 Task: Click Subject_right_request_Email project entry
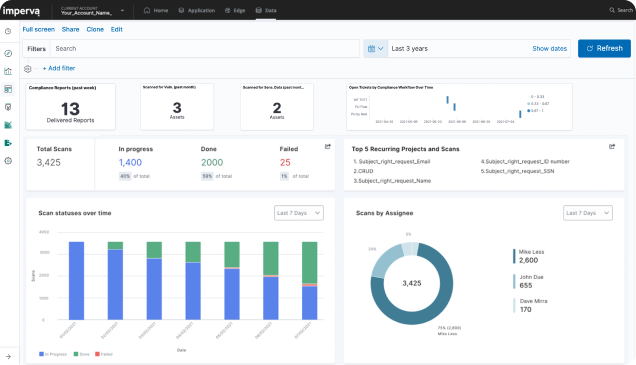pos(391,161)
